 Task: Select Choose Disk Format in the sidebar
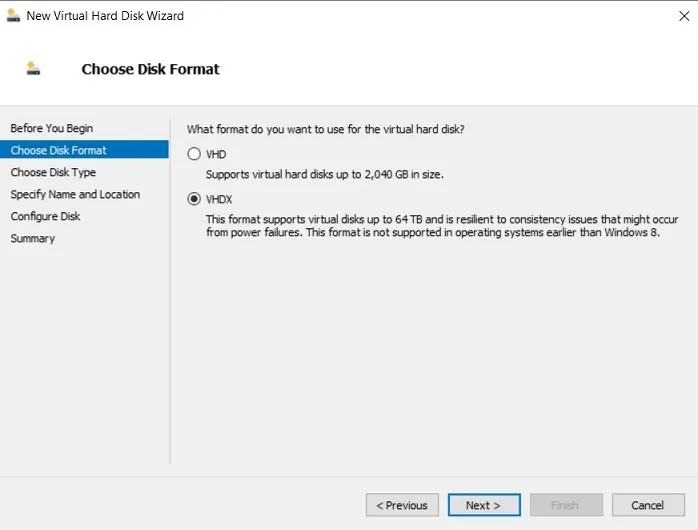tap(58, 150)
